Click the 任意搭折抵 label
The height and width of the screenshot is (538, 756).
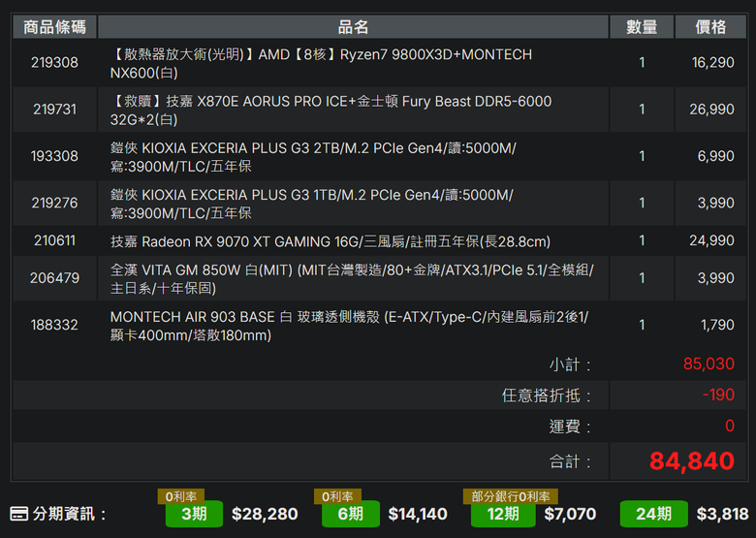click(x=547, y=396)
